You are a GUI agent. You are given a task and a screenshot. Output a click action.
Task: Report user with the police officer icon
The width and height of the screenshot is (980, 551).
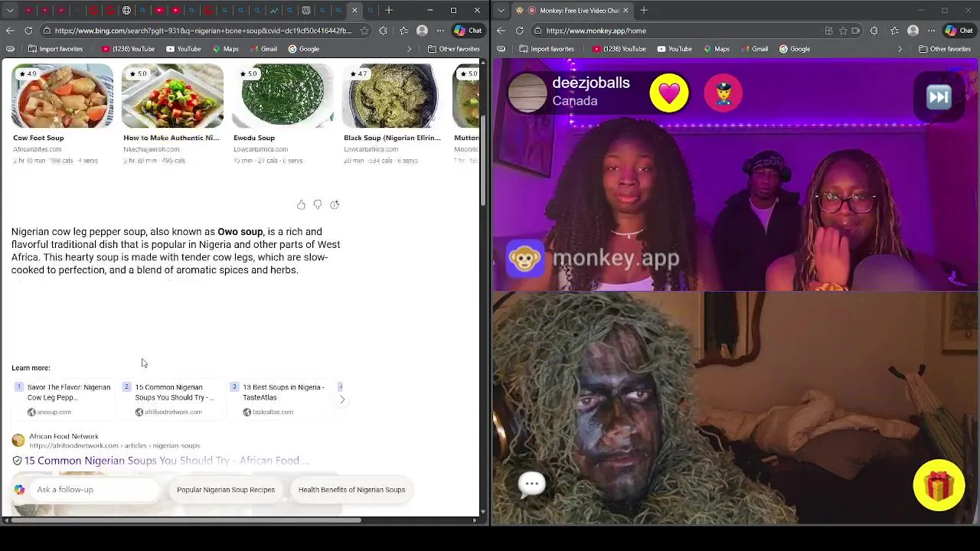(723, 93)
